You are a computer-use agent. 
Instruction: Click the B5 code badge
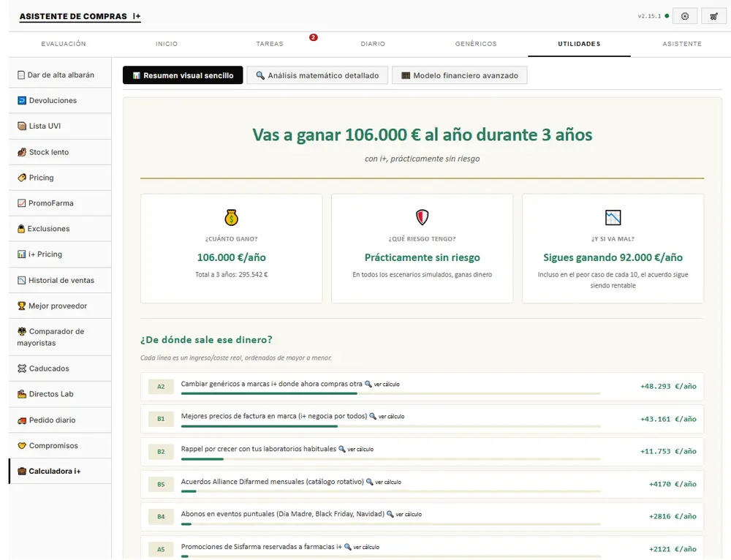pyautogui.click(x=161, y=485)
